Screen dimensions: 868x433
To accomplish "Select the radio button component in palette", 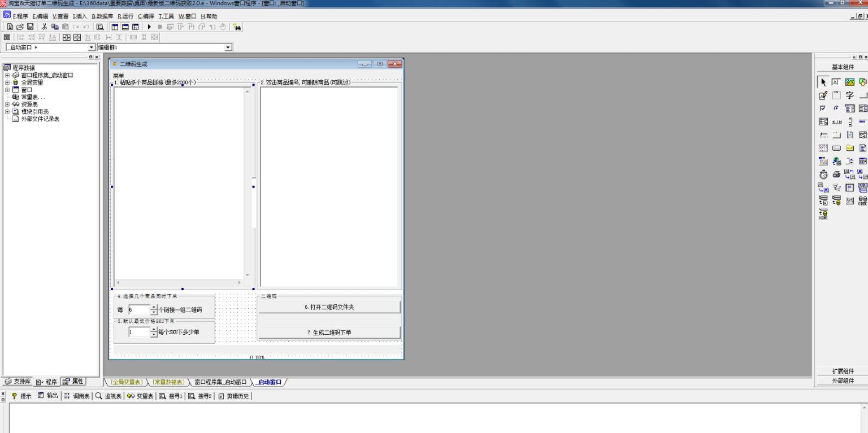I will click(x=836, y=108).
